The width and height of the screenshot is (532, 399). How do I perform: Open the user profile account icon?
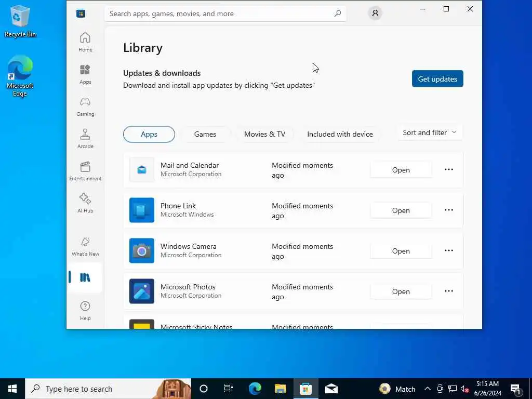[x=375, y=13]
